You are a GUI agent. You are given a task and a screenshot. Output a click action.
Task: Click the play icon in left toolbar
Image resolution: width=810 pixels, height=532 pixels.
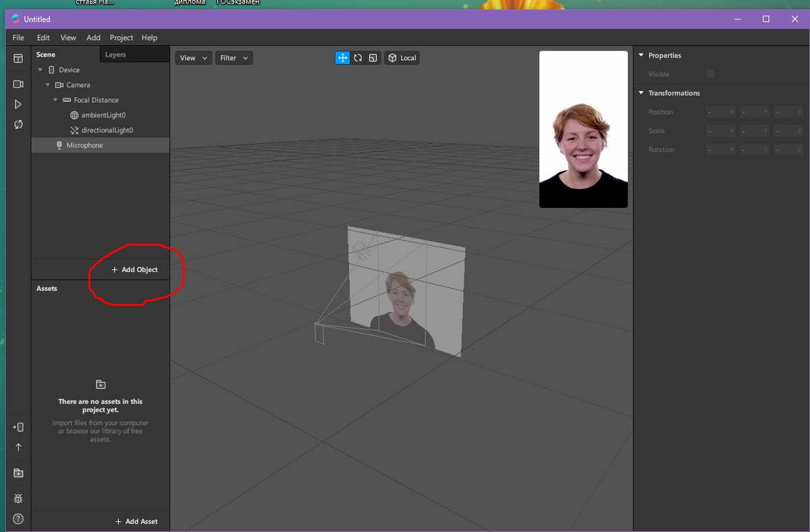click(18, 105)
